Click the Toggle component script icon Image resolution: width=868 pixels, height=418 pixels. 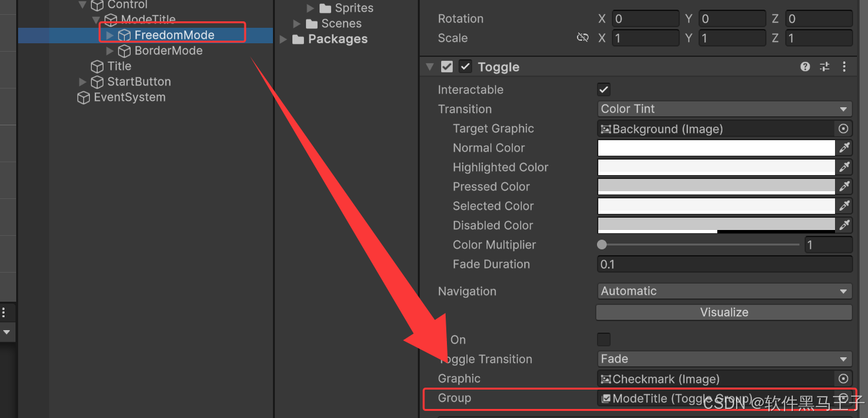click(x=447, y=67)
